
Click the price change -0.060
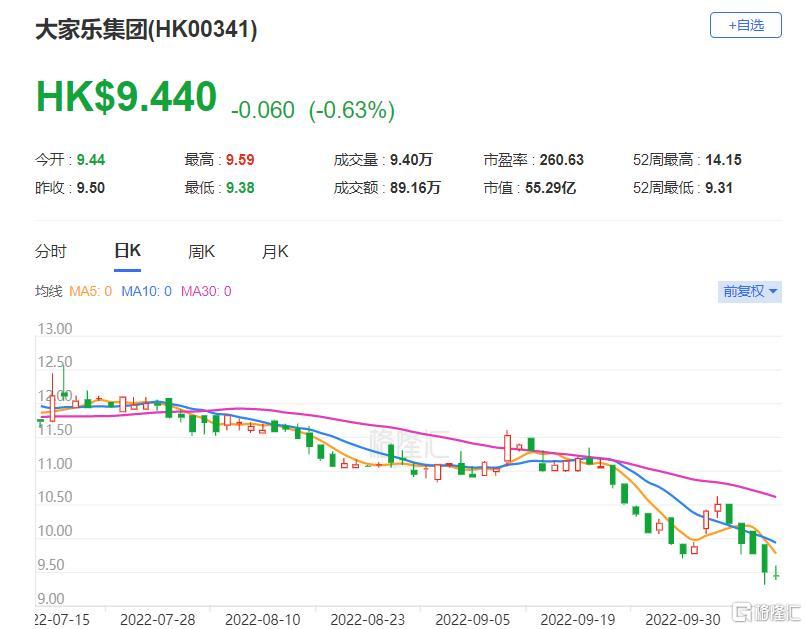tap(263, 110)
